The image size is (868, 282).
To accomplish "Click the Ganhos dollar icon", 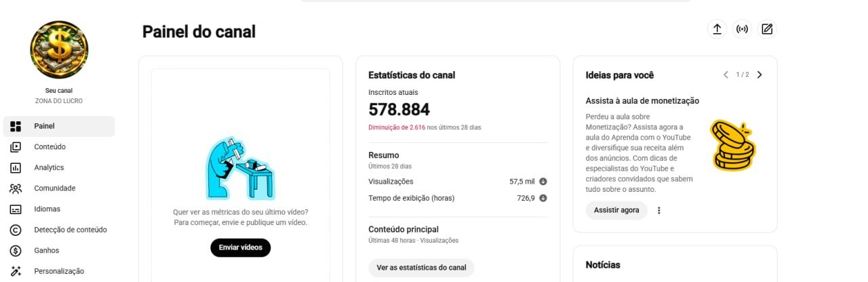I will click(16, 251).
